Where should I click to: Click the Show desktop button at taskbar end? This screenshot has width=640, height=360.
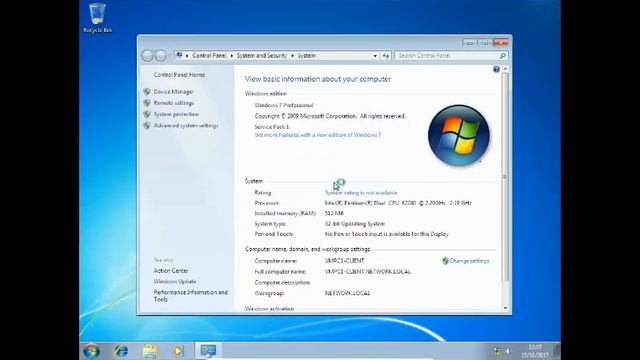pyautogui.click(x=557, y=351)
